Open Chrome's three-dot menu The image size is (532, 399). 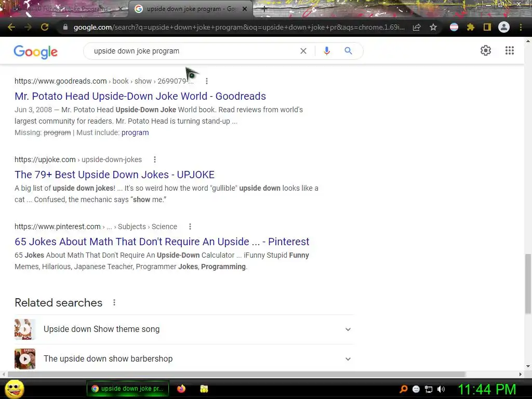[521, 27]
